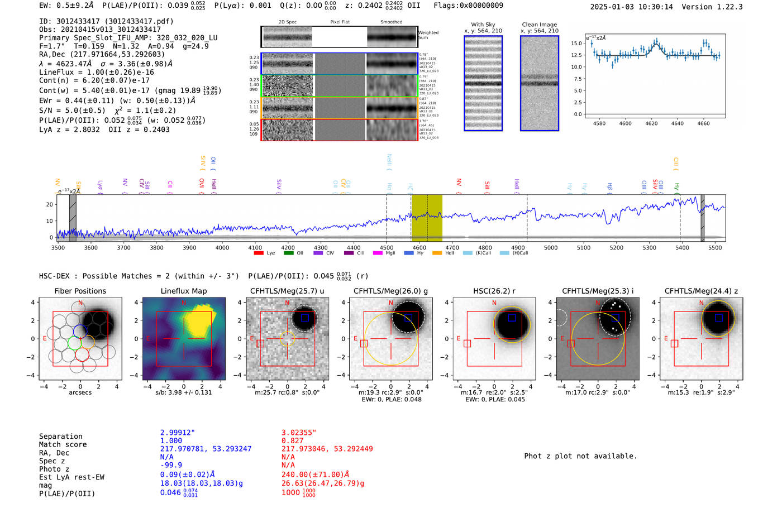This screenshot has width=782, height=532.
Task: Click the CIII dark purple legend swatch
Action: coord(349,253)
